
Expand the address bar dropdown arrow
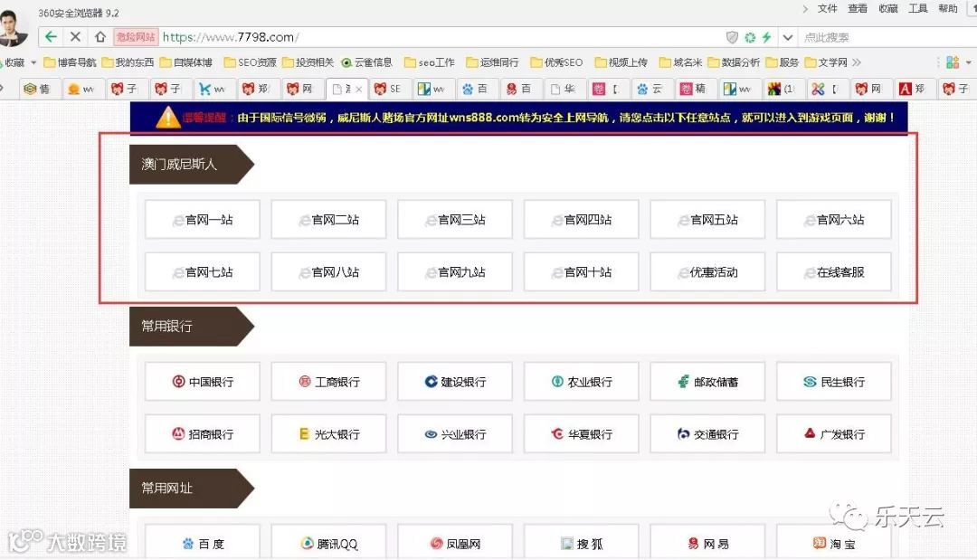coord(788,37)
